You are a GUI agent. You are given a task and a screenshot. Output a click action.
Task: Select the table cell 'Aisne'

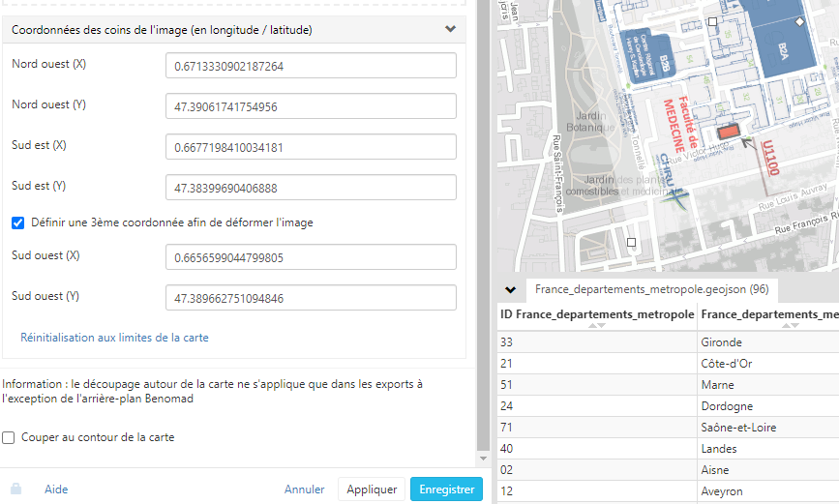pyautogui.click(x=768, y=470)
